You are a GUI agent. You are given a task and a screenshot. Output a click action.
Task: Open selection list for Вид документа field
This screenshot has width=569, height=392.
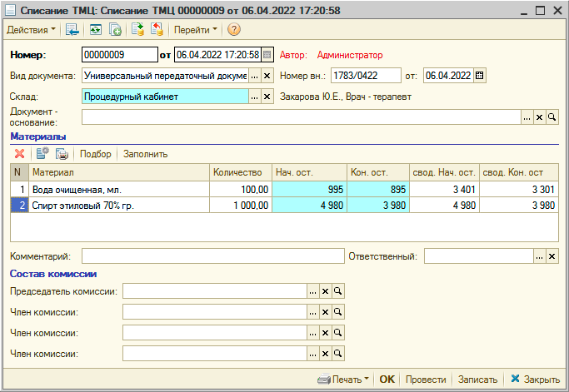255,76
